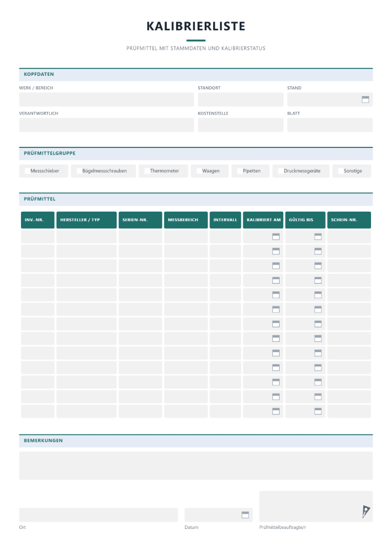Click the first Intervall cell

tap(225, 237)
